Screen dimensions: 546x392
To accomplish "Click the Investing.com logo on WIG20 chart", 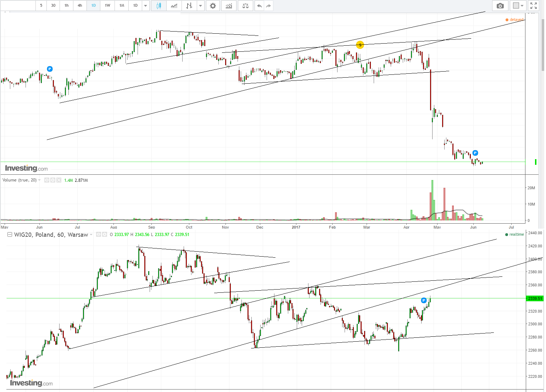I will click(x=31, y=383).
